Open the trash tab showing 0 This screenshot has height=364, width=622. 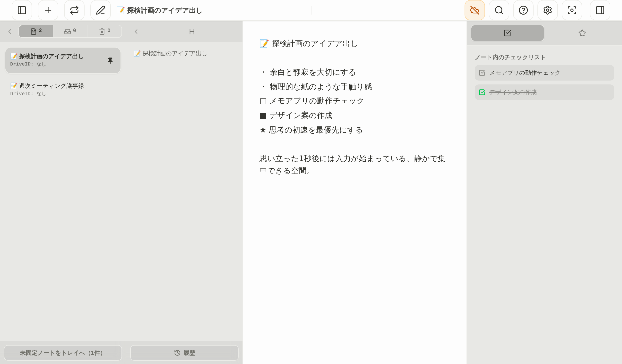104,31
